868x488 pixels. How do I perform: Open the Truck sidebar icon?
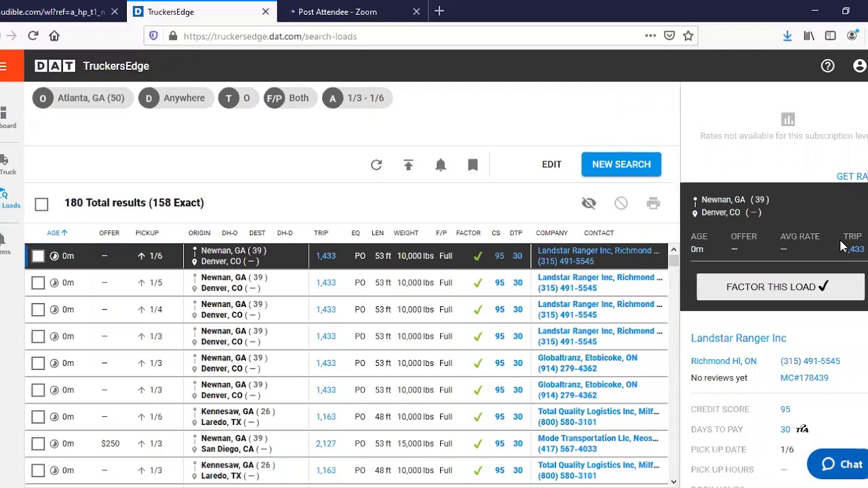coord(5,163)
